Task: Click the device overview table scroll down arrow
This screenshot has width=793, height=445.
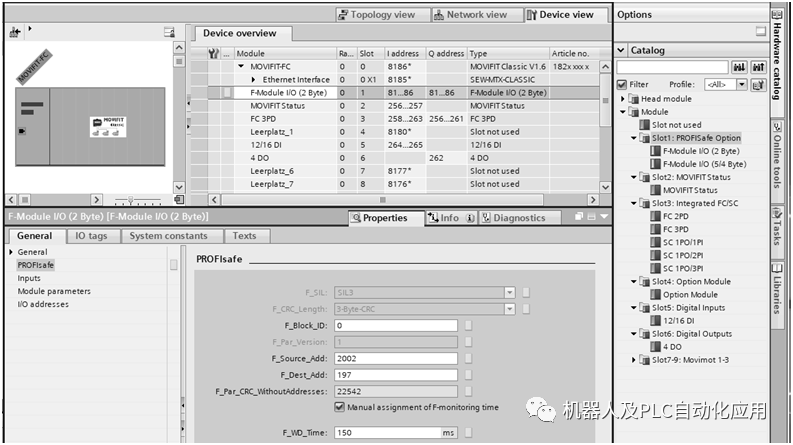Action: pyautogui.click(x=605, y=187)
